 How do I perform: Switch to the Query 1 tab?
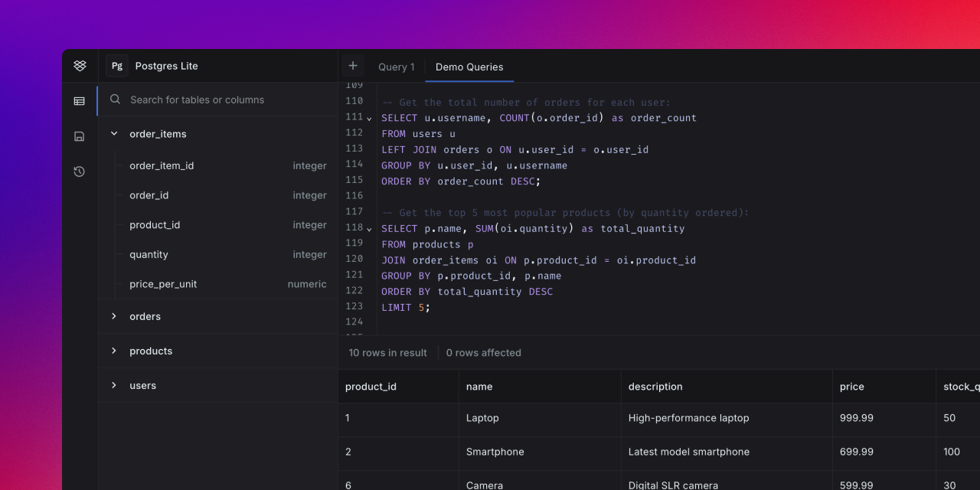pyautogui.click(x=396, y=67)
